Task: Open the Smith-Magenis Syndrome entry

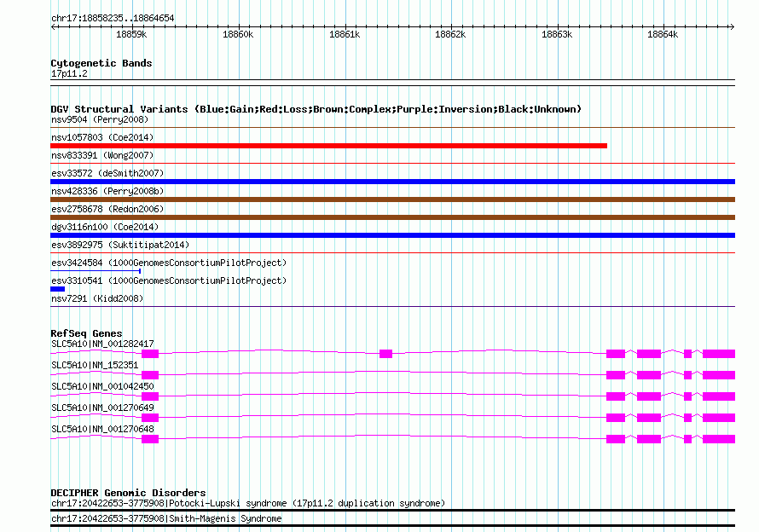Action: tap(166, 518)
